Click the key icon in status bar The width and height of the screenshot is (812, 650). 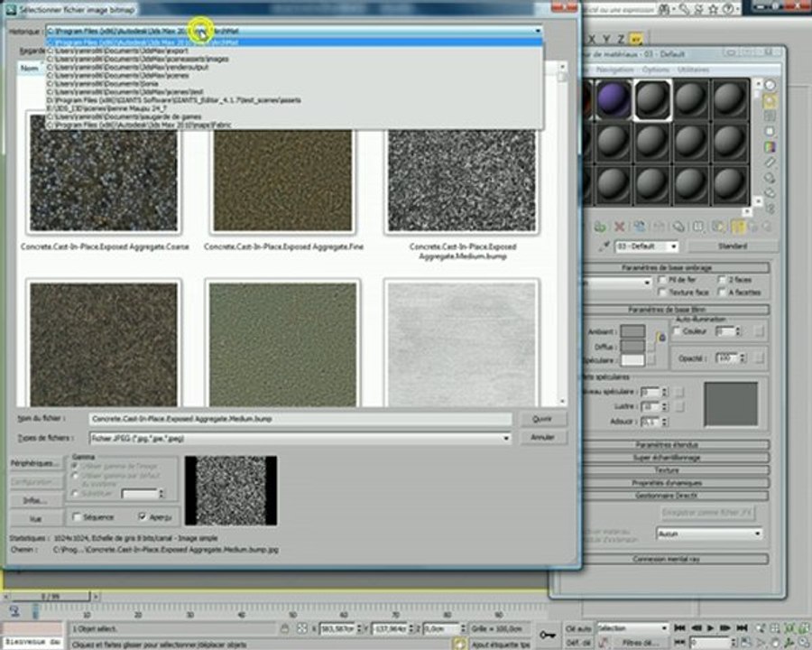(547, 634)
